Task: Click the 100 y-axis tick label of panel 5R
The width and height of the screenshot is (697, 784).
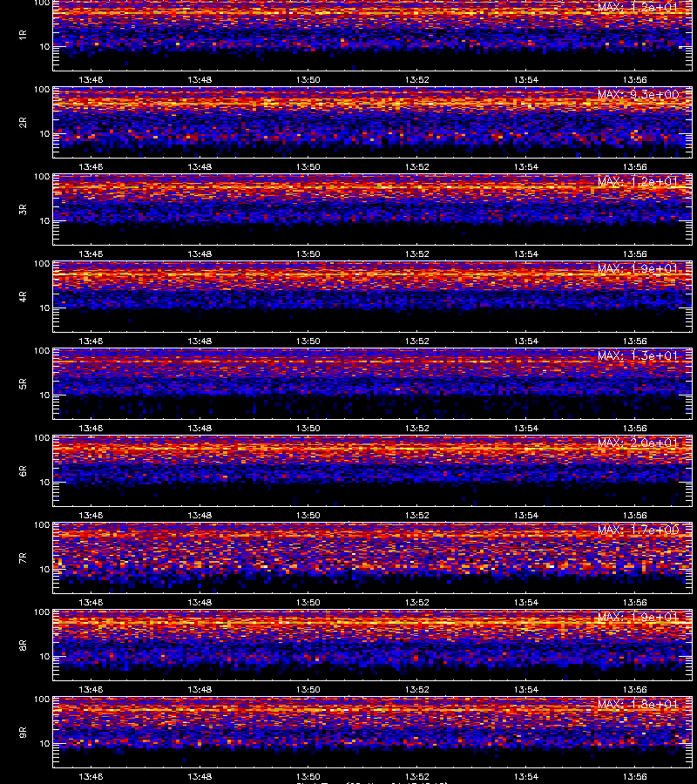Action: pos(42,351)
